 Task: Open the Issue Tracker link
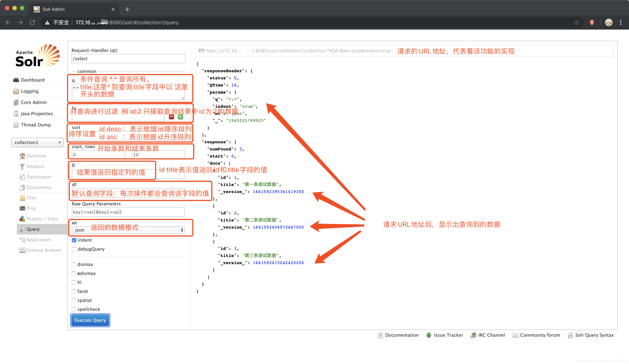click(448, 335)
